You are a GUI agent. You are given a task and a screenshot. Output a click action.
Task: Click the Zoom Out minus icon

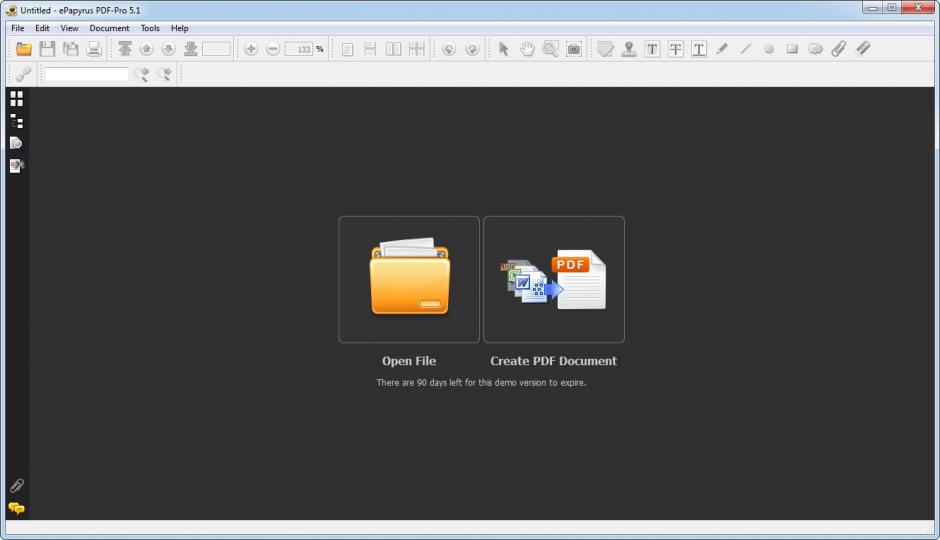coord(273,49)
